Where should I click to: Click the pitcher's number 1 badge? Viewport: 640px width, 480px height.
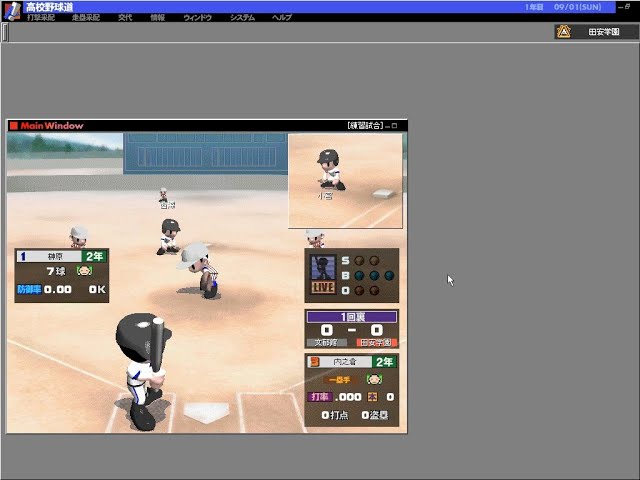click(x=23, y=256)
